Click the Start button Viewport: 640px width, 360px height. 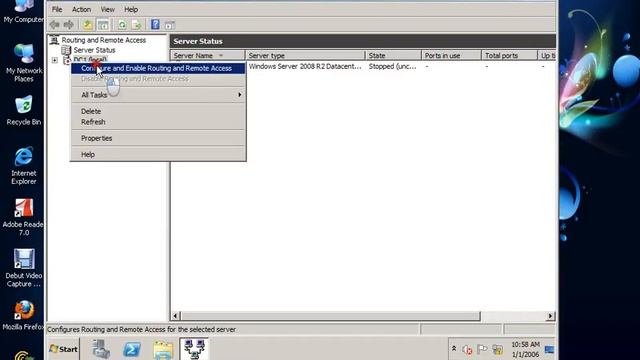tap(63, 349)
